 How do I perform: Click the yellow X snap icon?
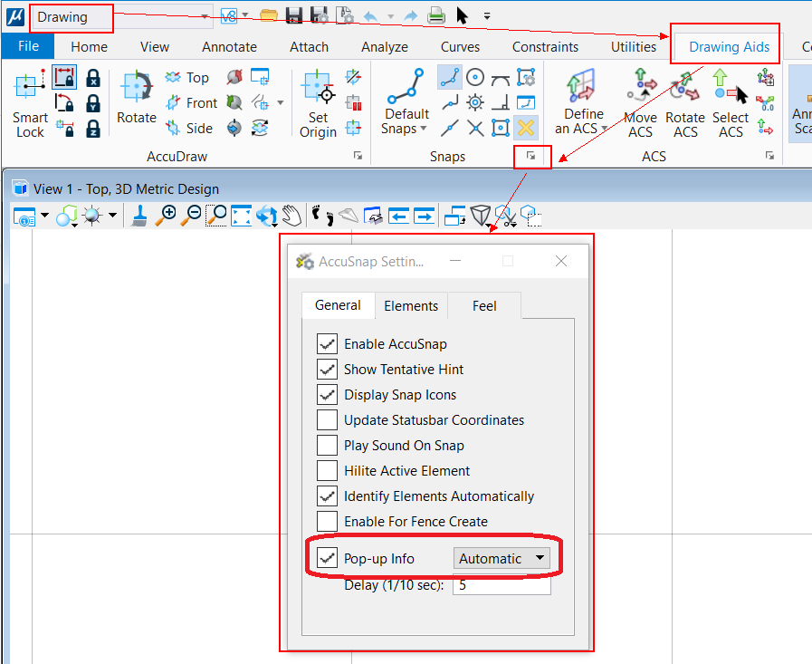(x=526, y=128)
